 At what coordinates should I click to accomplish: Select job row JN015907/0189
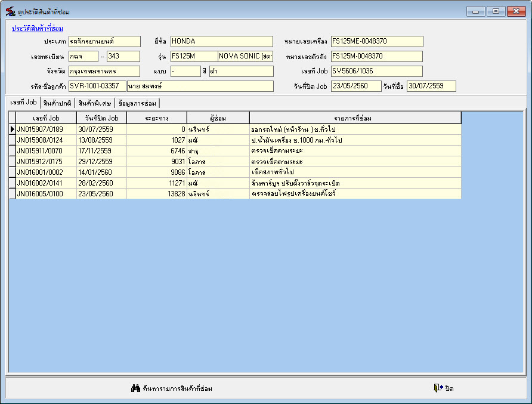click(235, 129)
